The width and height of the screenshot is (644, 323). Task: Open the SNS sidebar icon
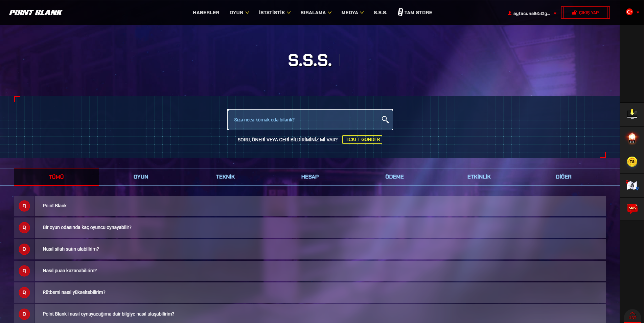632,209
